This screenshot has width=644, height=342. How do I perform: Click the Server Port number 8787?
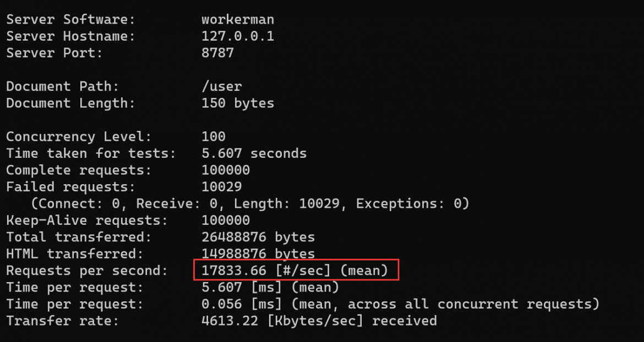click(x=217, y=53)
